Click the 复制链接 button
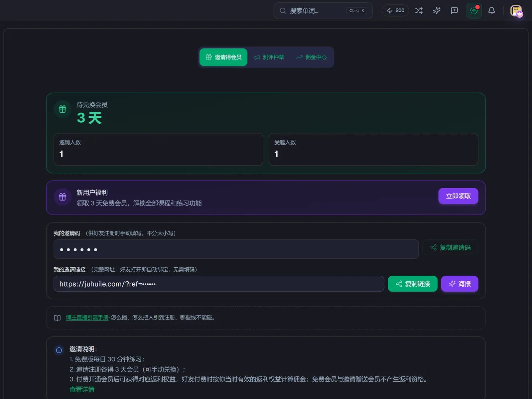The width and height of the screenshot is (532, 399). click(x=413, y=284)
